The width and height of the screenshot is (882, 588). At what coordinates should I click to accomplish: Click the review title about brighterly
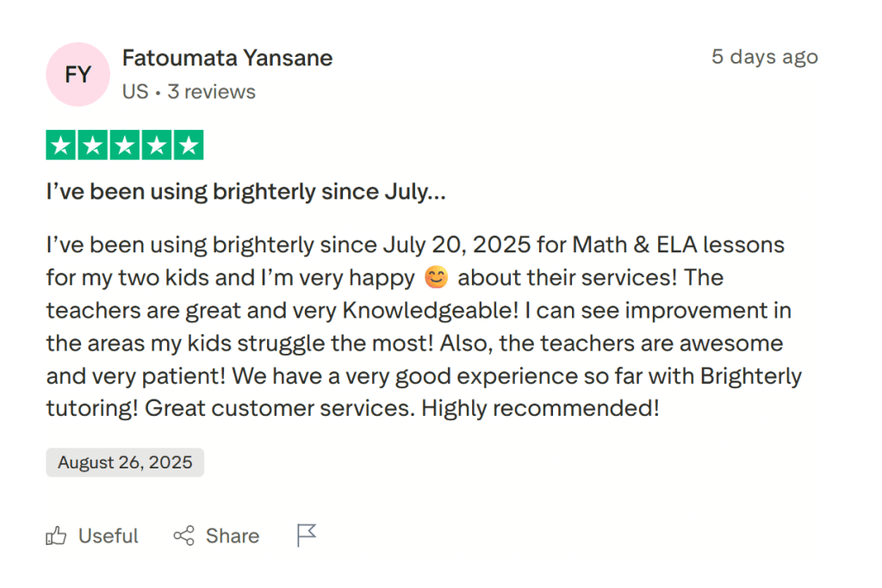click(x=246, y=191)
